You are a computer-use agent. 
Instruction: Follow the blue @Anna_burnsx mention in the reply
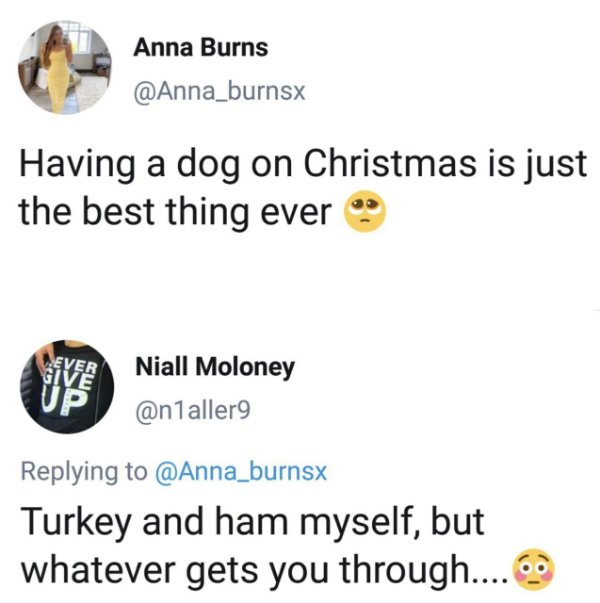241,471
